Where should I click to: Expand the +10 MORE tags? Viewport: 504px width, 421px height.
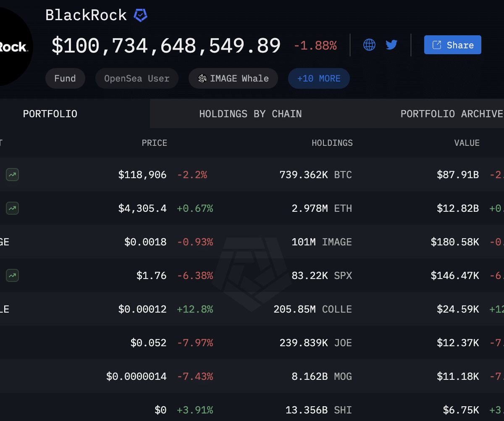click(319, 79)
